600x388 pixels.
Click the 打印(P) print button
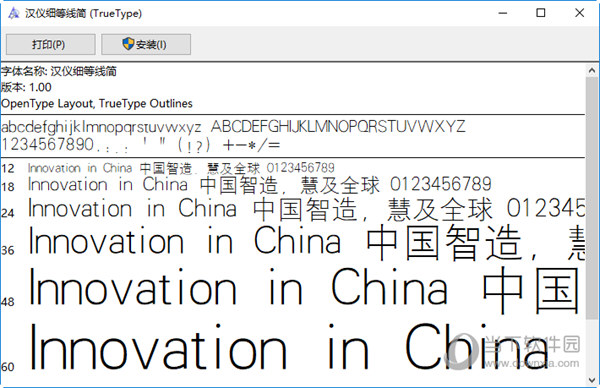[51, 44]
